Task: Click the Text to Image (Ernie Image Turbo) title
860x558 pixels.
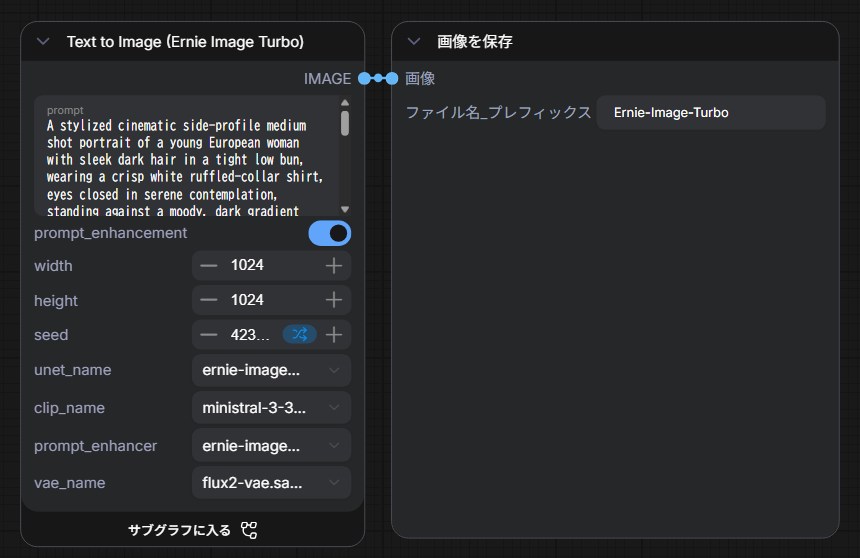Action: pyautogui.click(x=185, y=42)
